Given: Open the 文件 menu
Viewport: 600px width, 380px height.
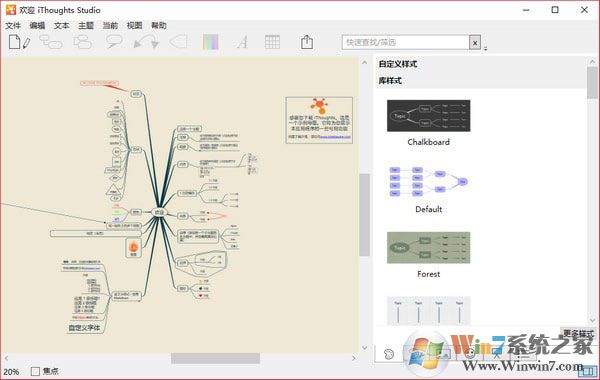Looking at the screenshot, I should [x=13, y=26].
